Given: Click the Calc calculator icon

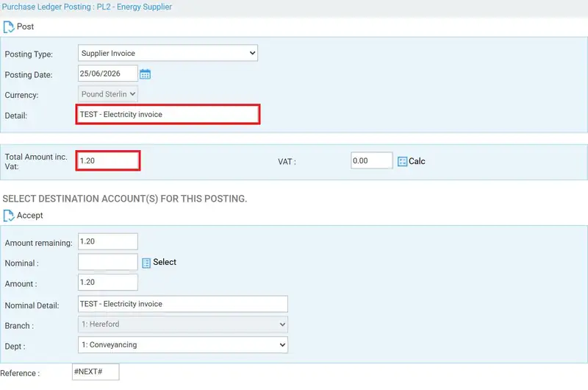Looking at the screenshot, I should (x=402, y=161).
